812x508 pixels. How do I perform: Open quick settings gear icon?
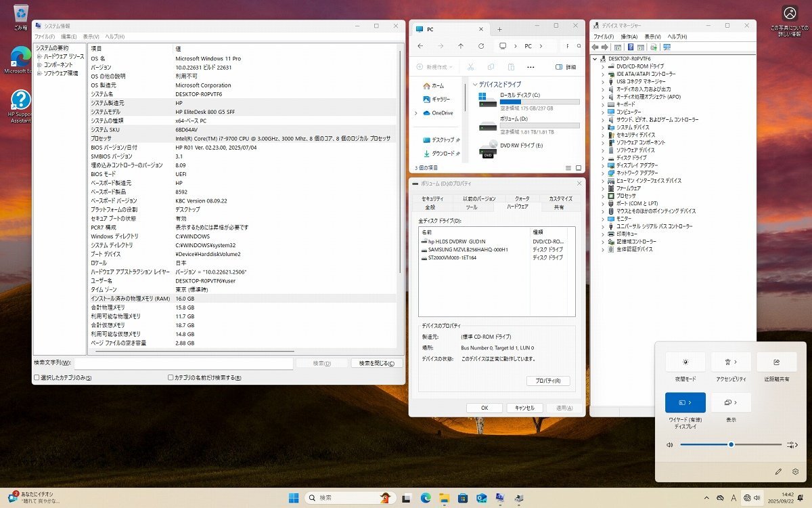click(795, 471)
